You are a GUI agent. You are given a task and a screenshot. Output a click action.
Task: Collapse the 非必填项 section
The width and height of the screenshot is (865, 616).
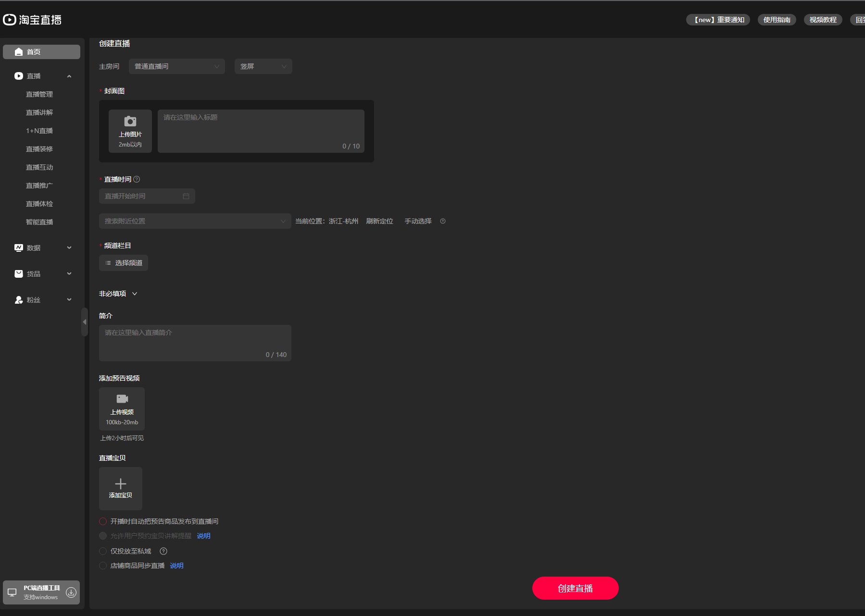point(118,294)
